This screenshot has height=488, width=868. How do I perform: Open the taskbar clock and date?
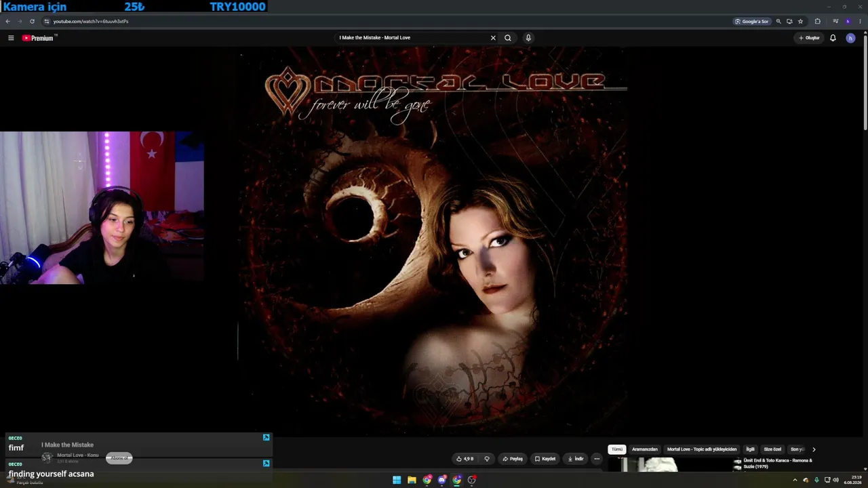point(852,480)
